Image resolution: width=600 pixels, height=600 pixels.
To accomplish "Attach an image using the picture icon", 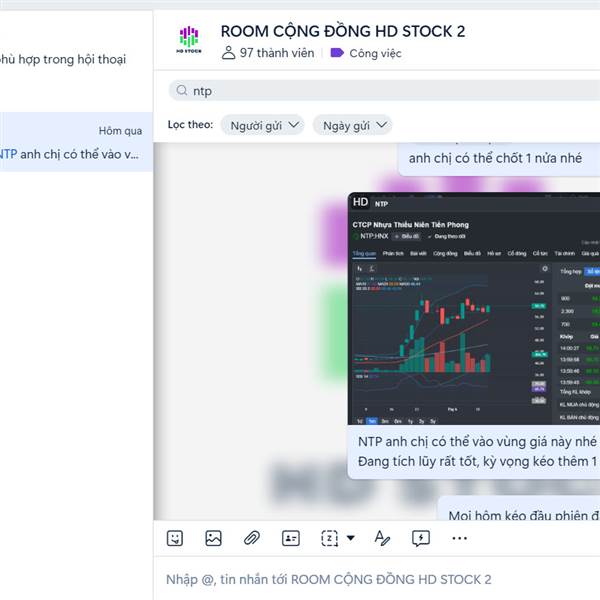I will 213,538.
